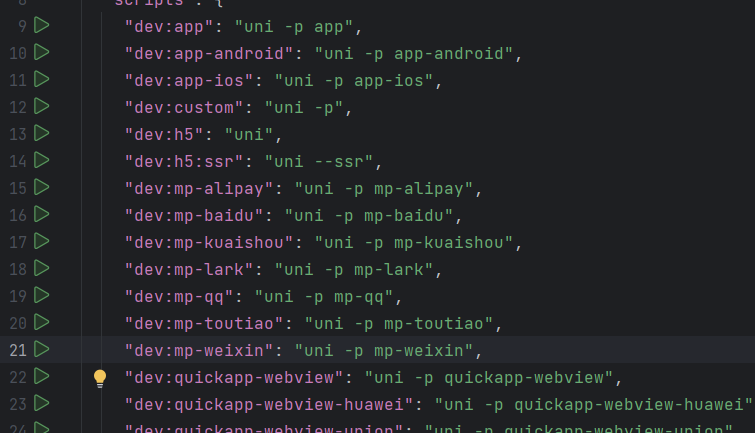This screenshot has height=433, width=755.
Task: Run the dev:mp-toutiao script gutter arrow
Action: (x=42, y=322)
